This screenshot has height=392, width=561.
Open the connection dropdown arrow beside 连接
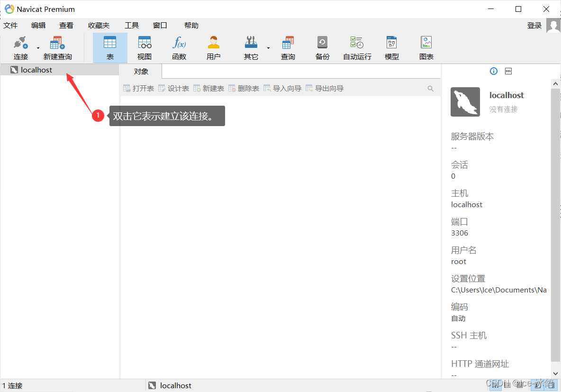38,48
